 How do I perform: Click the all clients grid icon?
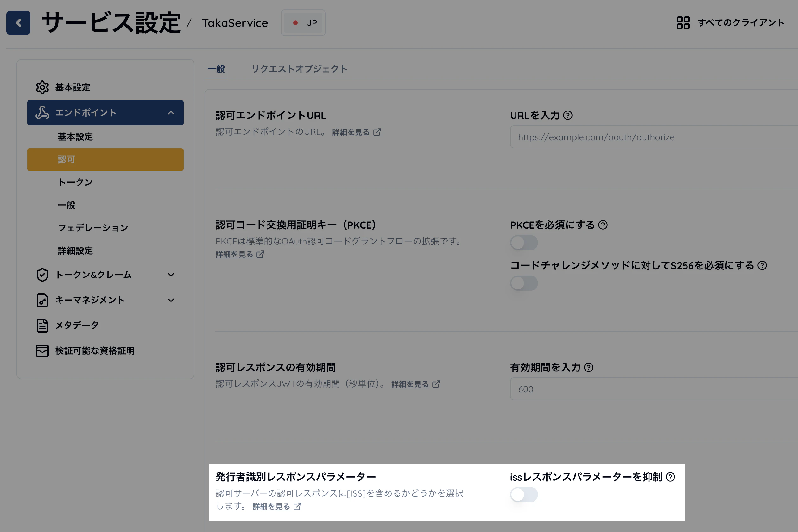coord(683,23)
